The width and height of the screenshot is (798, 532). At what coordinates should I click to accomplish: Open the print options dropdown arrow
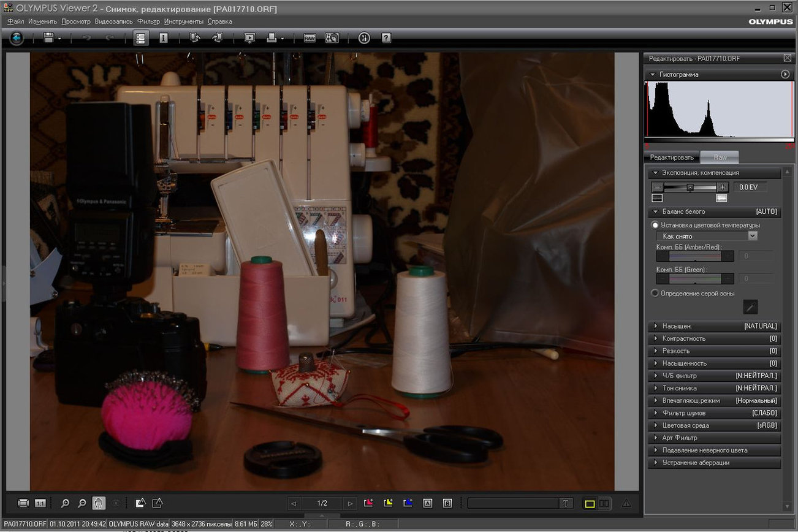283,39
